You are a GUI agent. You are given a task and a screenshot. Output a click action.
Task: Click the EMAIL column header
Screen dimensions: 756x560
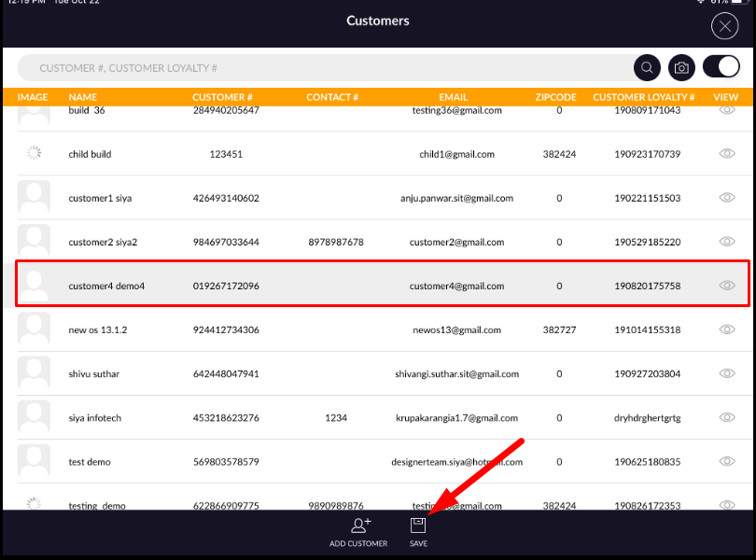453,96
